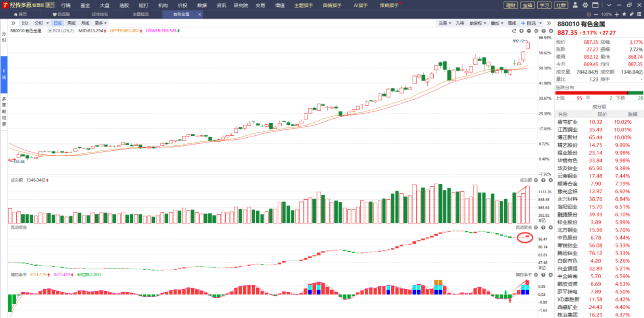Zoom in main chart with plus circle icon

pyautogui.click(x=522, y=31)
